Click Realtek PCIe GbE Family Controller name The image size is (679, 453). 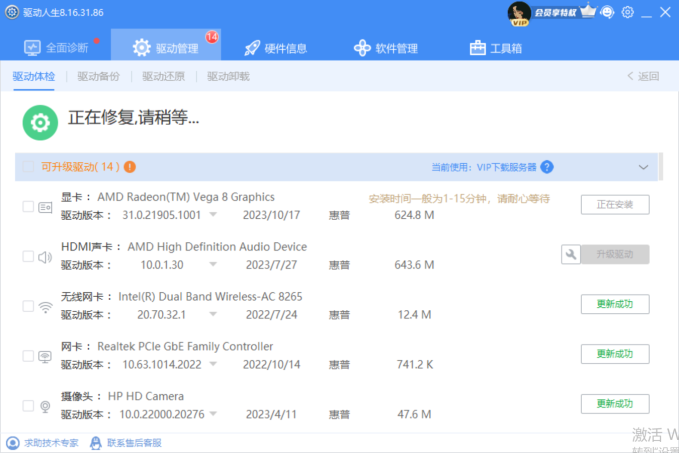pyautogui.click(x=185, y=346)
